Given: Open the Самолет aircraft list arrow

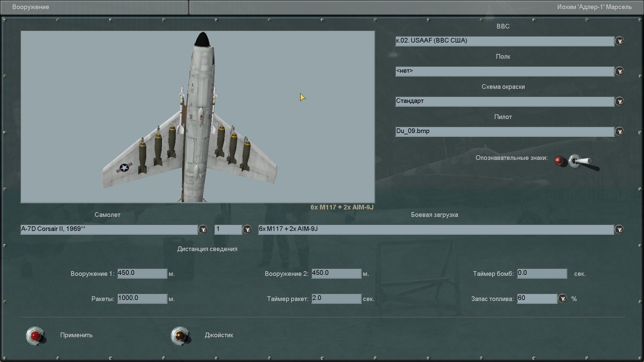Looking at the screenshot, I should pos(203,230).
